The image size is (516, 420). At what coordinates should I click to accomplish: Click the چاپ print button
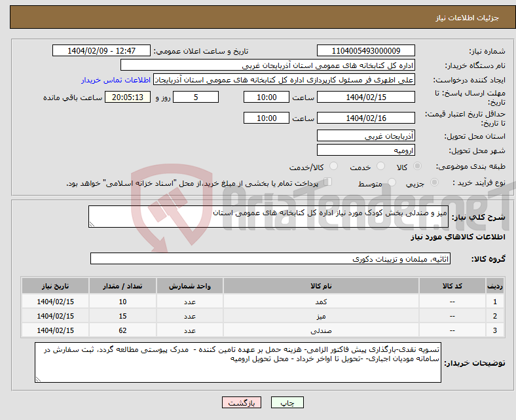[x=287, y=402]
